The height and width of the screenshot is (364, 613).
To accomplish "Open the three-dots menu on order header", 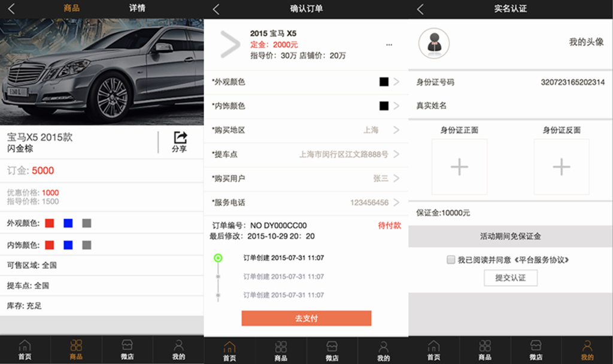I will coord(389,45).
